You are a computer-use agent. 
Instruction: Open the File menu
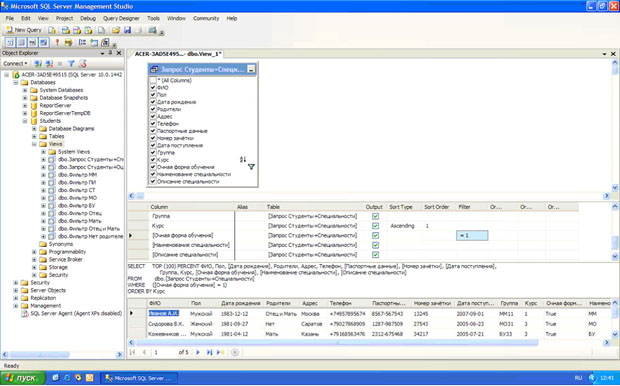[9, 18]
